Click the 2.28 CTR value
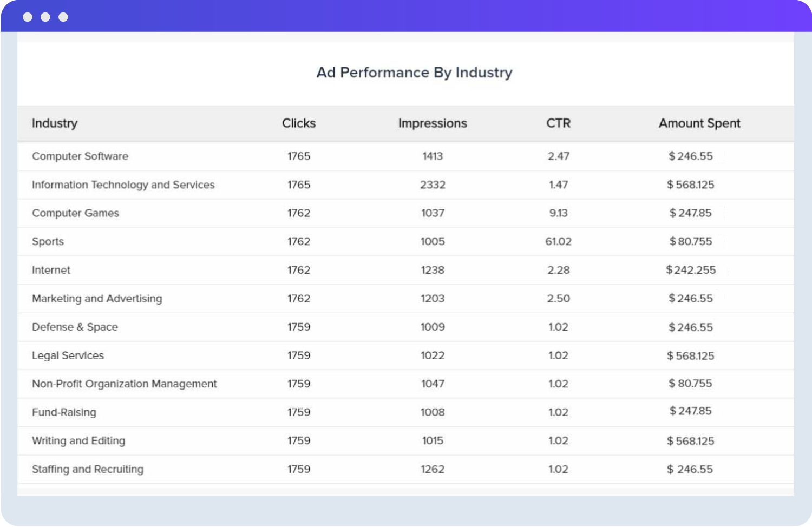Image resolution: width=812 pixels, height=527 pixels. point(558,270)
